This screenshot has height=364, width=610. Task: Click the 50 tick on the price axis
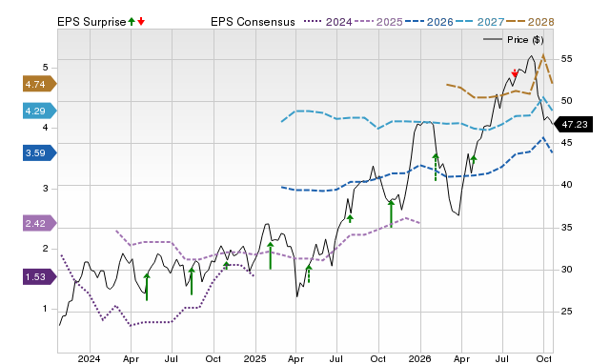click(x=566, y=101)
